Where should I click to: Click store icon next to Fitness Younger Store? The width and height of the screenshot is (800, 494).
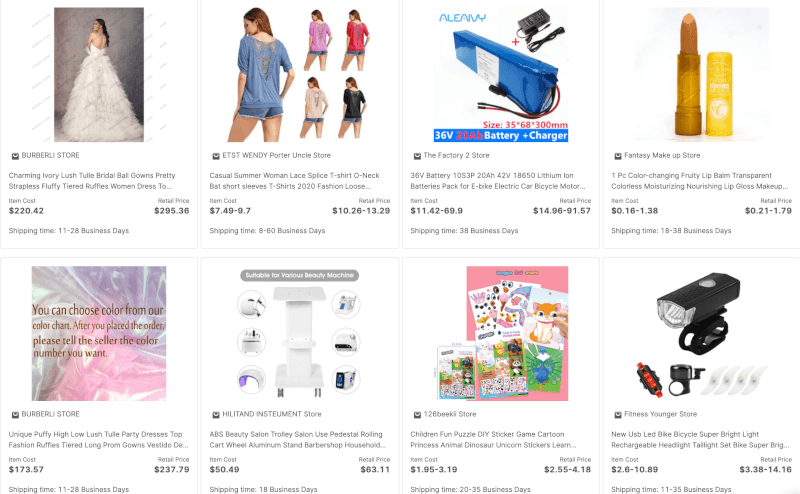(618, 414)
